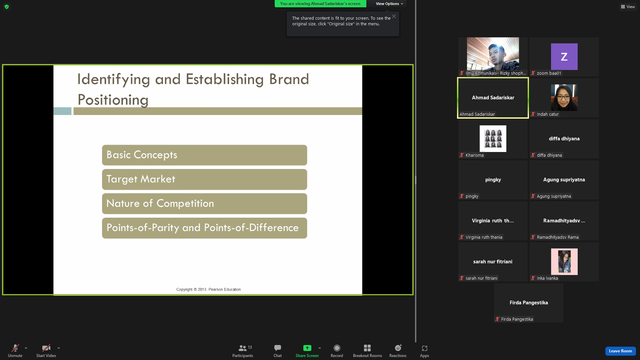Click the panel divider handle beside the gallery
640x360 pixels.
(416, 180)
